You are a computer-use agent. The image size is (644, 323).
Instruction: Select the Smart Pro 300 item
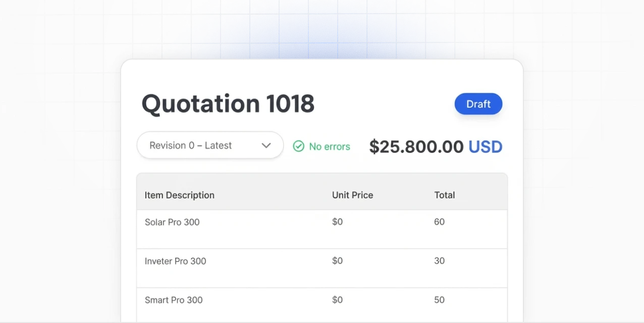(x=174, y=300)
